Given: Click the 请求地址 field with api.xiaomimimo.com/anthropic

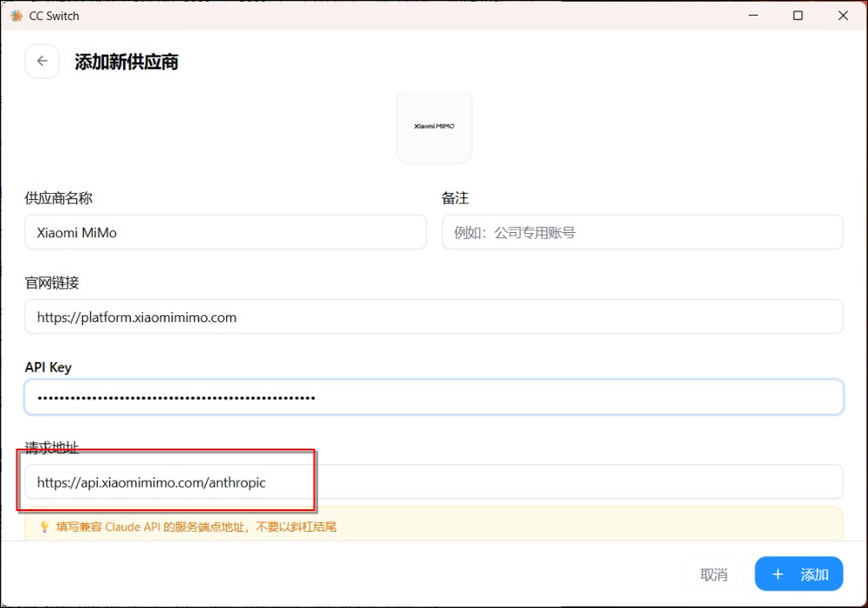Looking at the screenshot, I should pyautogui.click(x=434, y=482).
